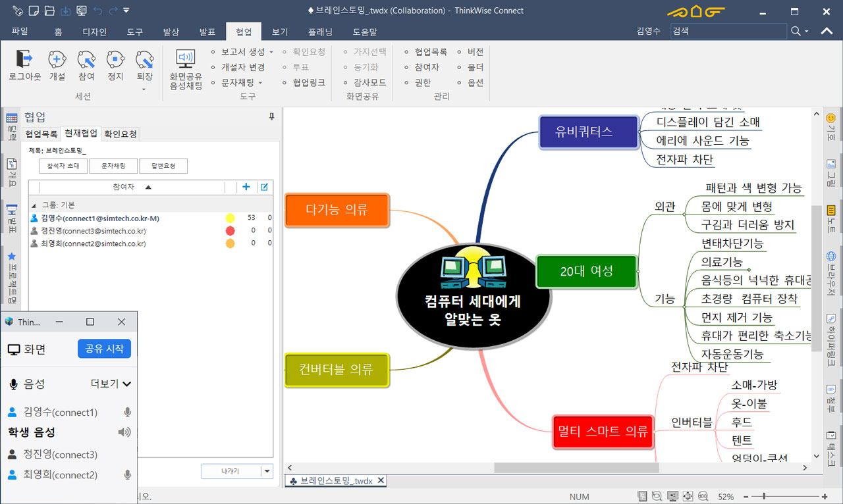Screen dimensions: 843x504
Task: Click the zoom slider handle in status bar
Action: coord(763,496)
